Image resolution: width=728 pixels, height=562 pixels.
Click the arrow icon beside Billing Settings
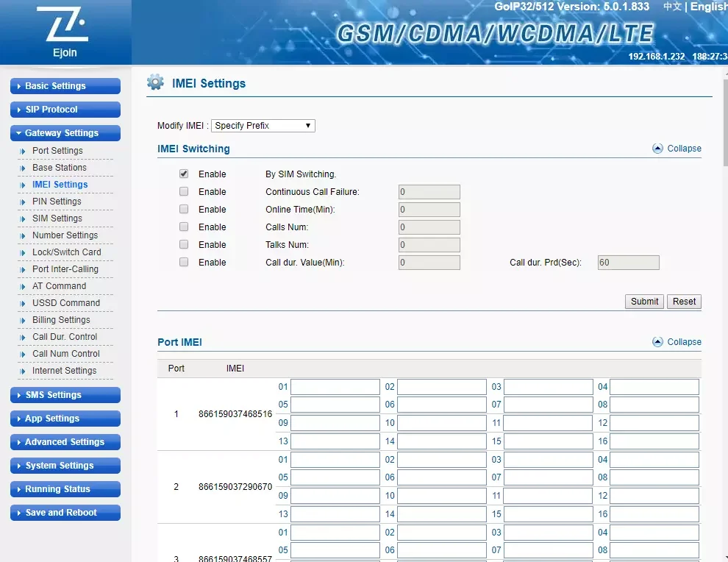coord(23,321)
